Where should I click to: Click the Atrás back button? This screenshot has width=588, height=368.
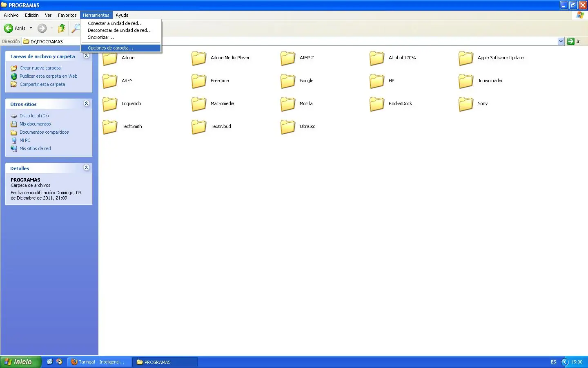pyautogui.click(x=15, y=28)
